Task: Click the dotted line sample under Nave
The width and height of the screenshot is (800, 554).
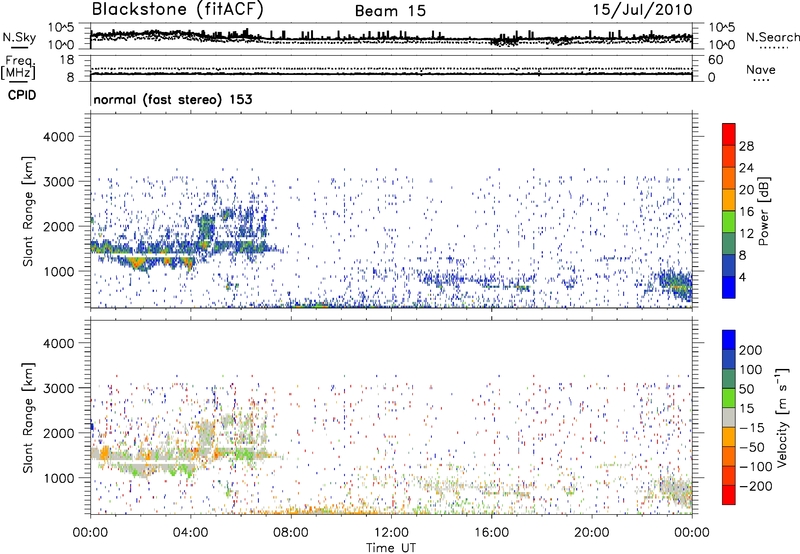Action: [761, 81]
